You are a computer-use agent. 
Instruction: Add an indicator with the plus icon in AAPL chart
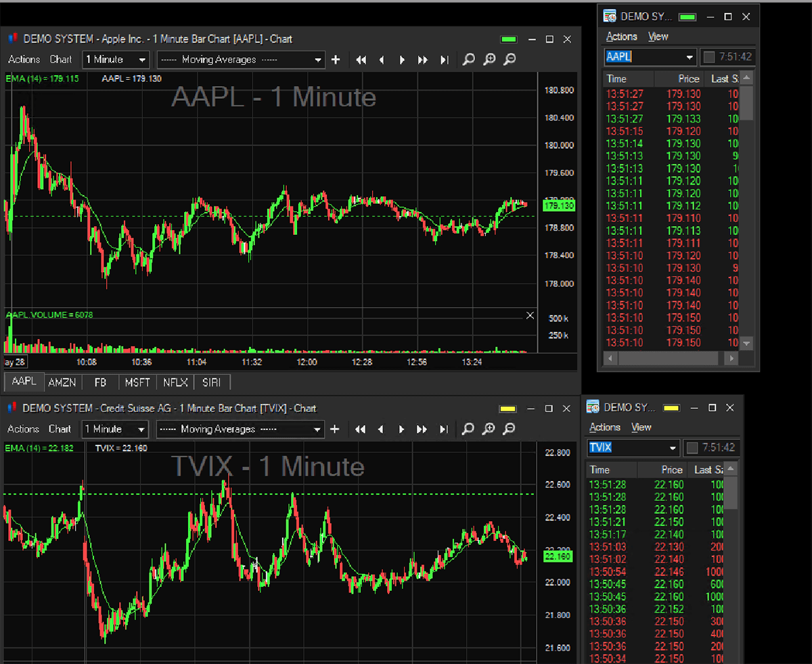[x=336, y=60]
